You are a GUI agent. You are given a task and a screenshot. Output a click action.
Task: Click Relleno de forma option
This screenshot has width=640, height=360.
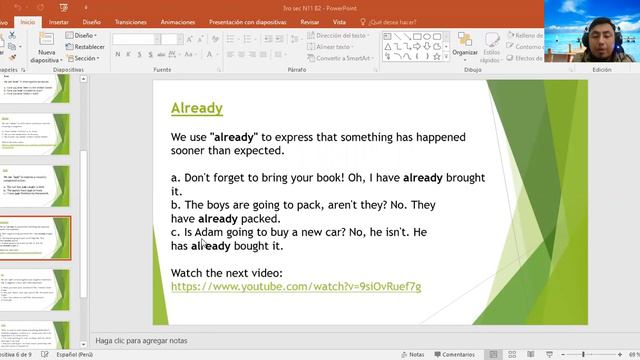525,36
